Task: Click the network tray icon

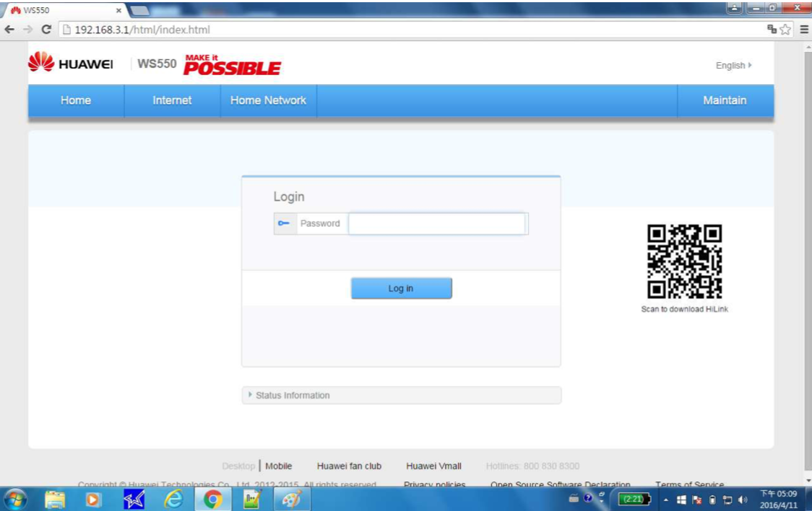Action: (x=727, y=499)
